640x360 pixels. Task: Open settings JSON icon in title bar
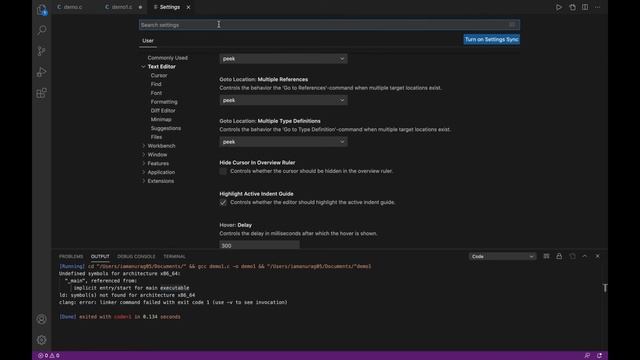pyautogui.click(x=572, y=7)
